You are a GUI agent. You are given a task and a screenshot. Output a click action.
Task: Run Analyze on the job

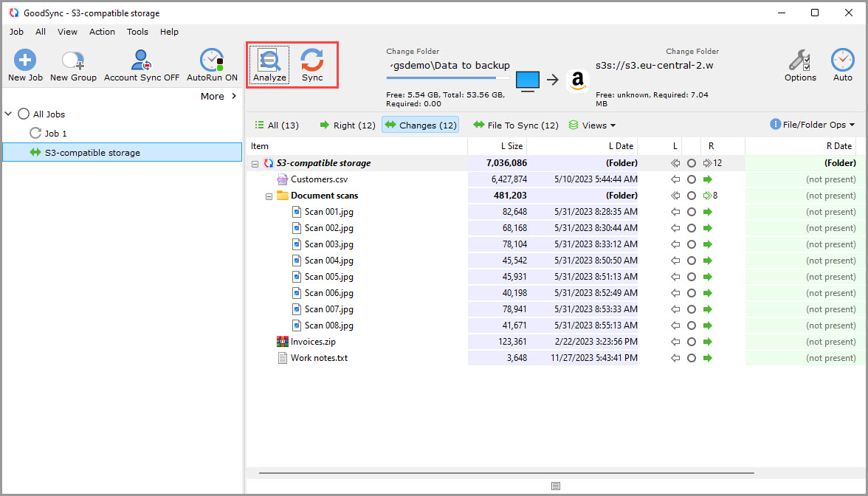tap(269, 65)
